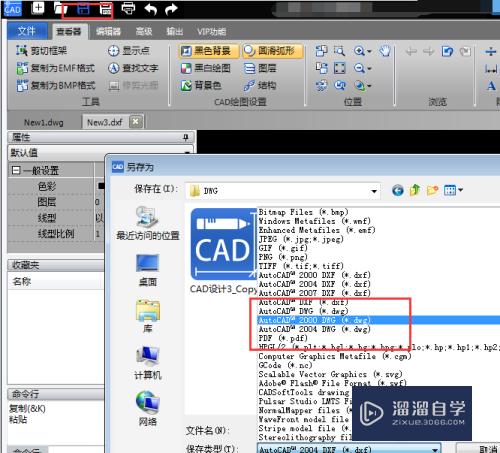Open zoom in dropdown arrow
This screenshot has height=453, width=500.
pyautogui.click(x=369, y=51)
